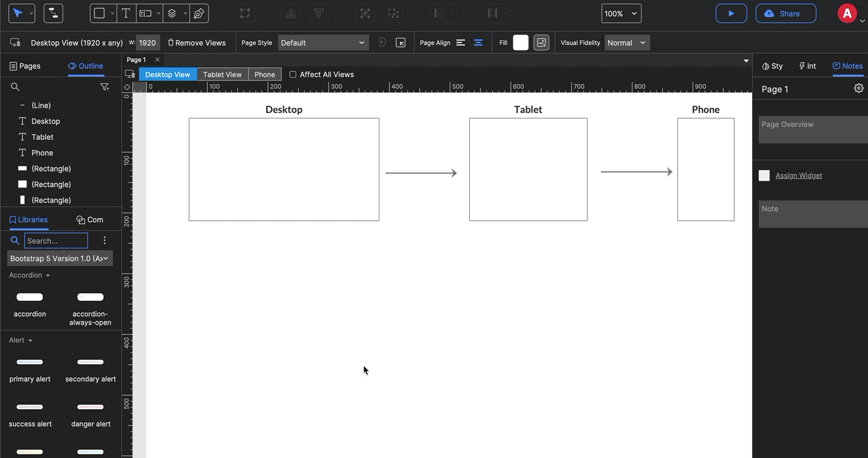The width and height of the screenshot is (868, 458).
Task: Open the Int tab on the right panel
Action: (x=807, y=66)
